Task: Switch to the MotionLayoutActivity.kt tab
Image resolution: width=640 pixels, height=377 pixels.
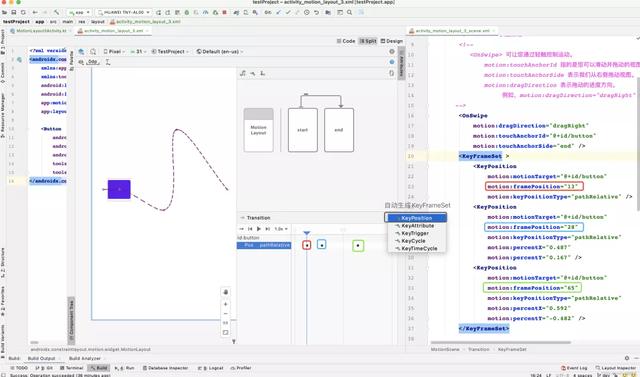Action: pyautogui.click(x=40, y=31)
